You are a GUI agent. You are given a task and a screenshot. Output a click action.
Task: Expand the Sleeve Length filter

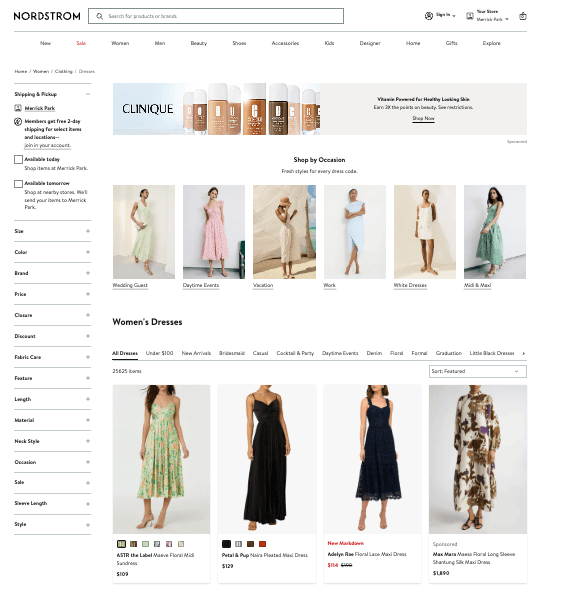coord(88,504)
